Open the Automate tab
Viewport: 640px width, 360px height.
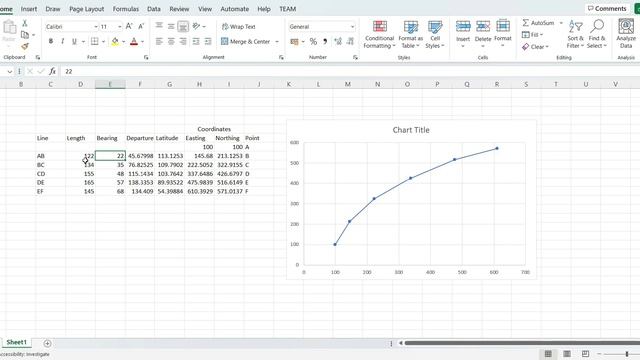pyautogui.click(x=235, y=9)
